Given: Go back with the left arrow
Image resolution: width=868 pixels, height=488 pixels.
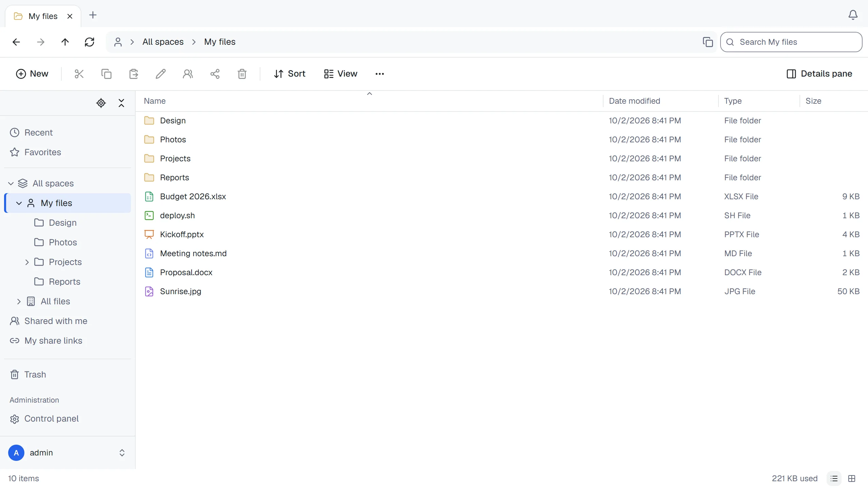Looking at the screenshot, I should (16, 42).
